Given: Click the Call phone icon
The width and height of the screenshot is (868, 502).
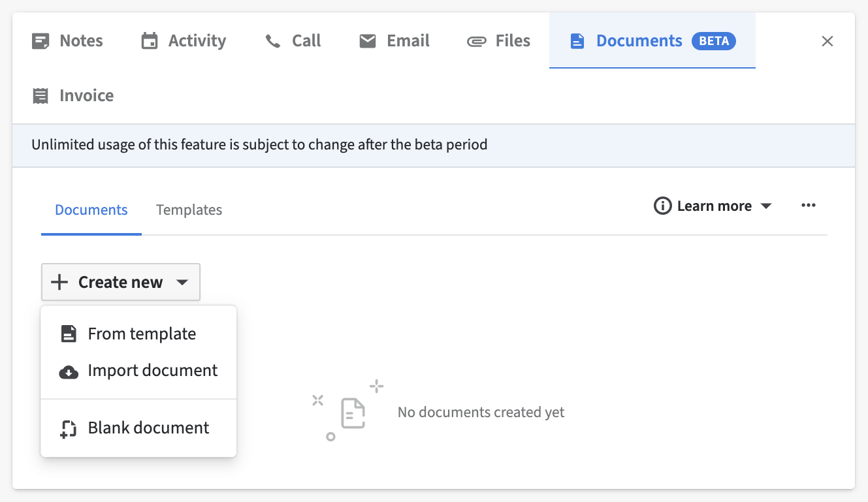Looking at the screenshot, I should pos(272,40).
